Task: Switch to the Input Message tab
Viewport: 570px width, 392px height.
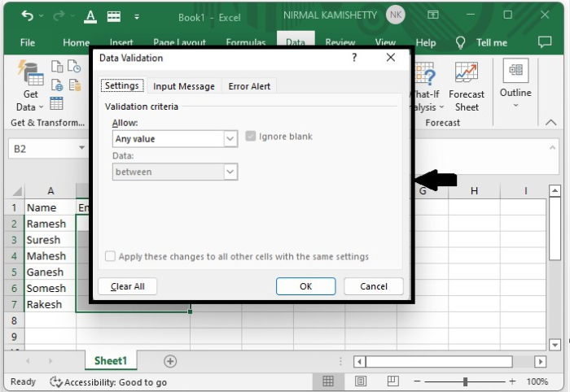Action: click(x=184, y=86)
